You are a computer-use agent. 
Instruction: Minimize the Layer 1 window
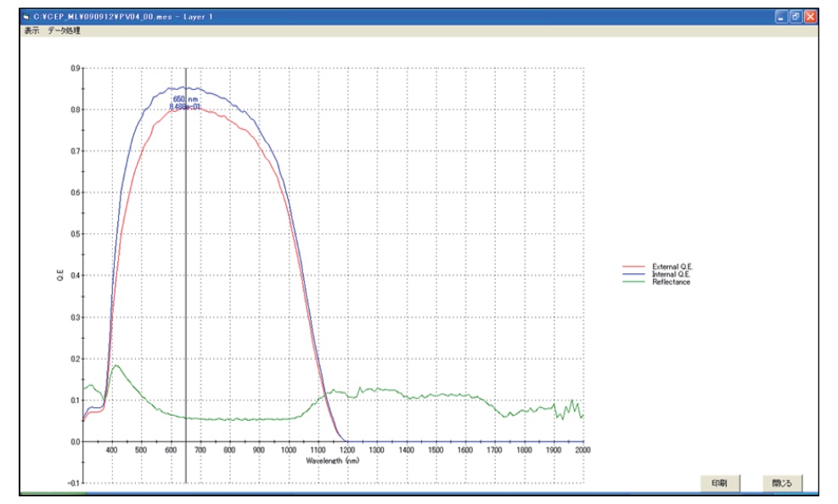pyautogui.click(x=781, y=17)
